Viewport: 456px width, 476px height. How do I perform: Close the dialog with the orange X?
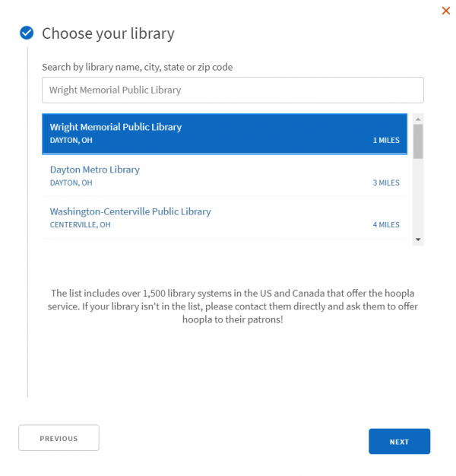click(x=445, y=11)
